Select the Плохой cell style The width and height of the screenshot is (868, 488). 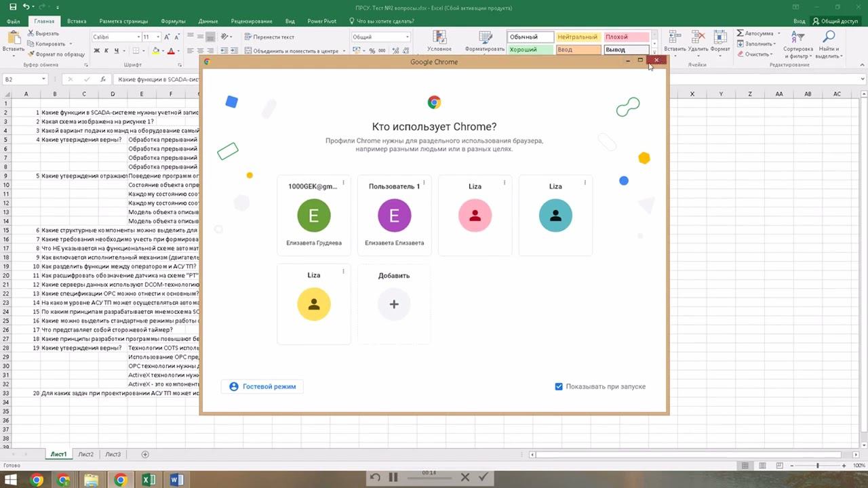click(x=626, y=37)
